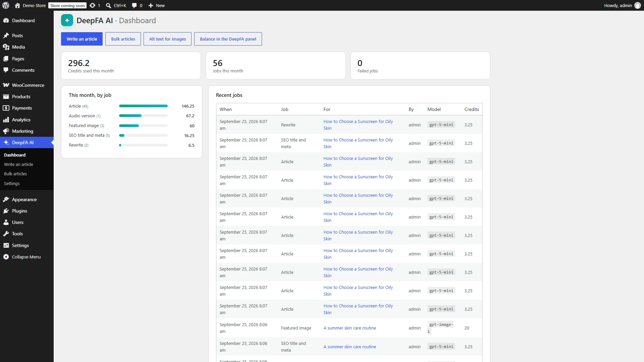Click the Store coming soon badge
The image size is (644, 362).
point(67,5)
